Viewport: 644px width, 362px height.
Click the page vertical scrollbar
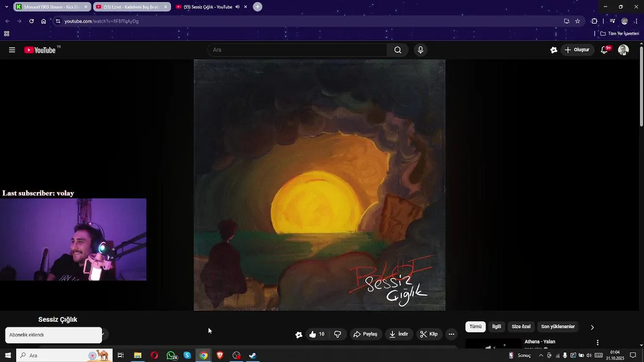pos(641,86)
